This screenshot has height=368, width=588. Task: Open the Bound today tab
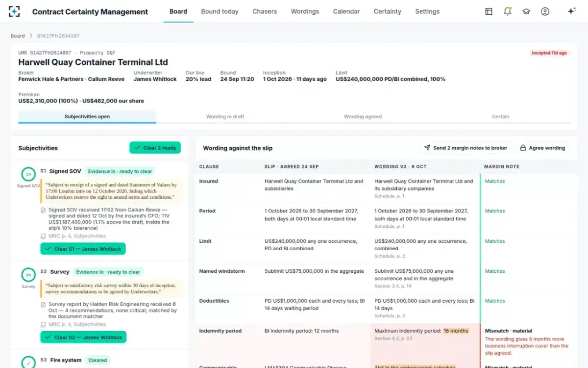(220, 11)
